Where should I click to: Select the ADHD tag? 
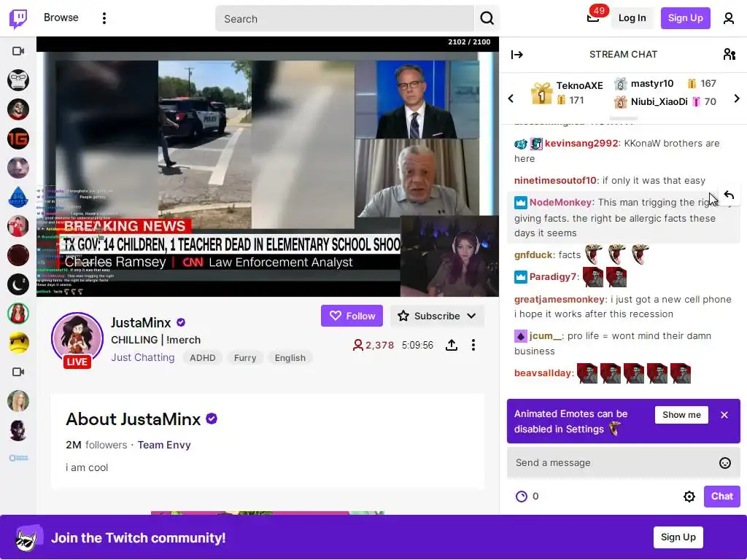(203, 357)
